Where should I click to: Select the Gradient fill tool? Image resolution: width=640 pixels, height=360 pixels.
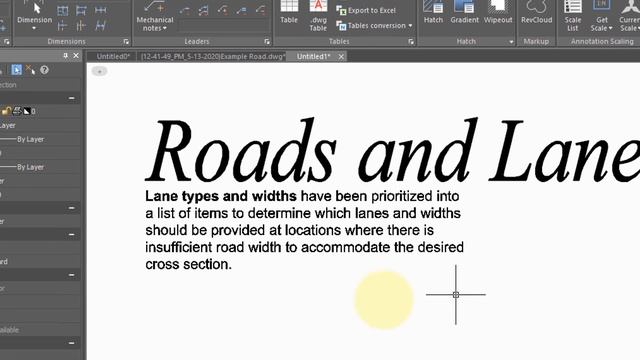[x=464, y=12]
